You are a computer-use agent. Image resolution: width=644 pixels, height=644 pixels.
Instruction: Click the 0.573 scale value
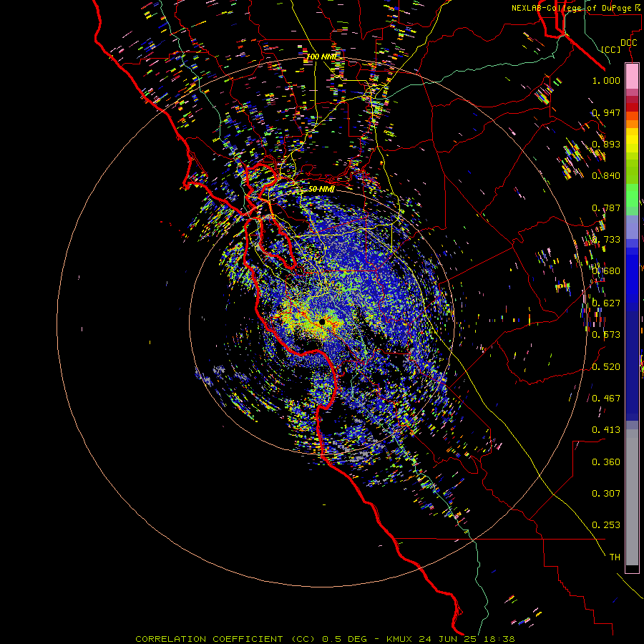[x=606, y=335]
